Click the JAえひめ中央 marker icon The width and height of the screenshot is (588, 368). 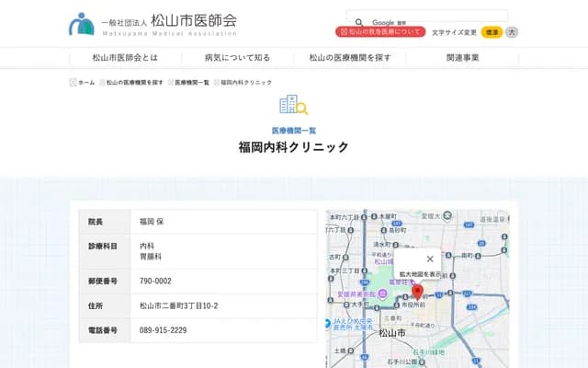(x=327, y=323)
